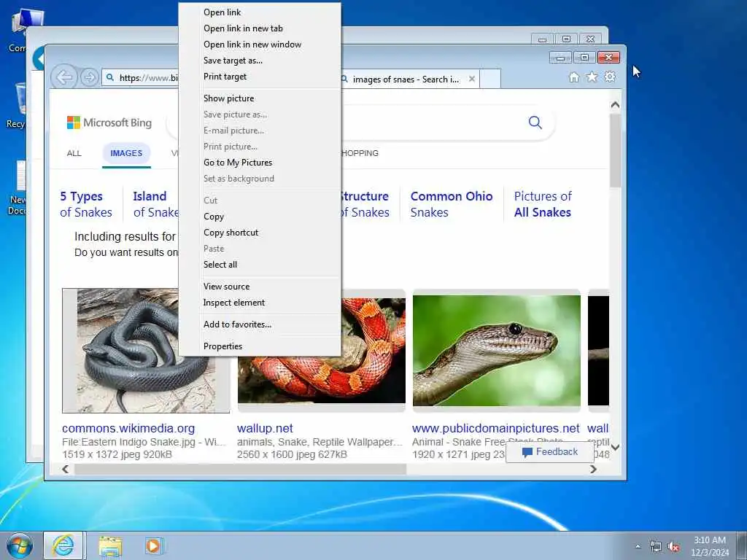Open the Tools gear icon
The image size is (747, 560).
tap(610, 77)
